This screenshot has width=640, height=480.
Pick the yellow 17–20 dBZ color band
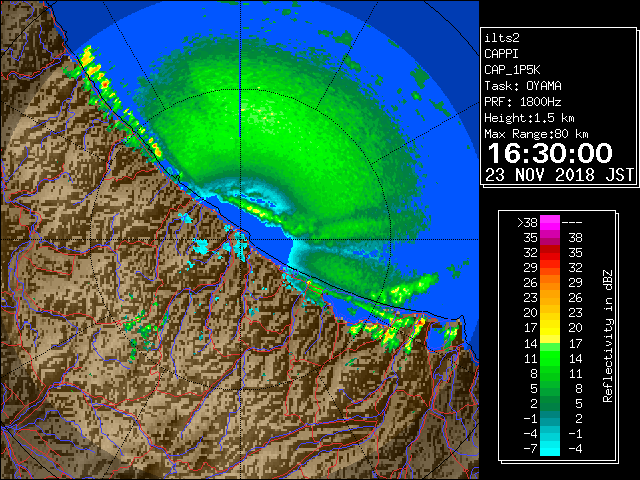(x=550, y=328)
